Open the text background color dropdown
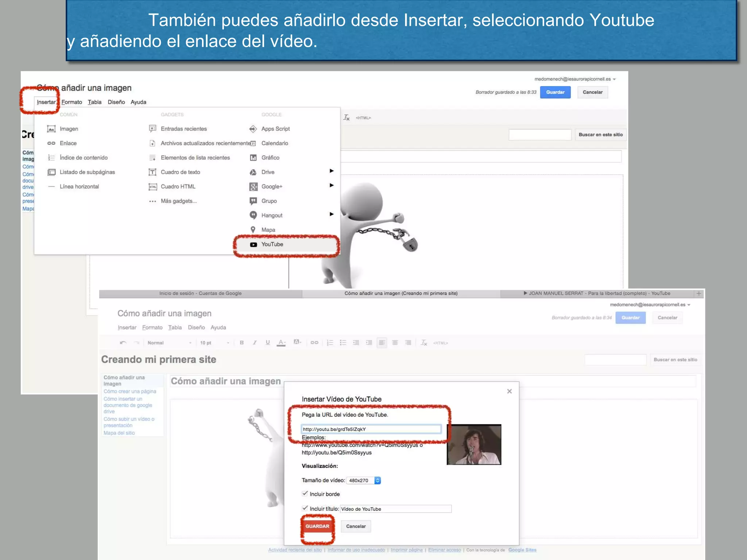747x560 pixels. 298,342
